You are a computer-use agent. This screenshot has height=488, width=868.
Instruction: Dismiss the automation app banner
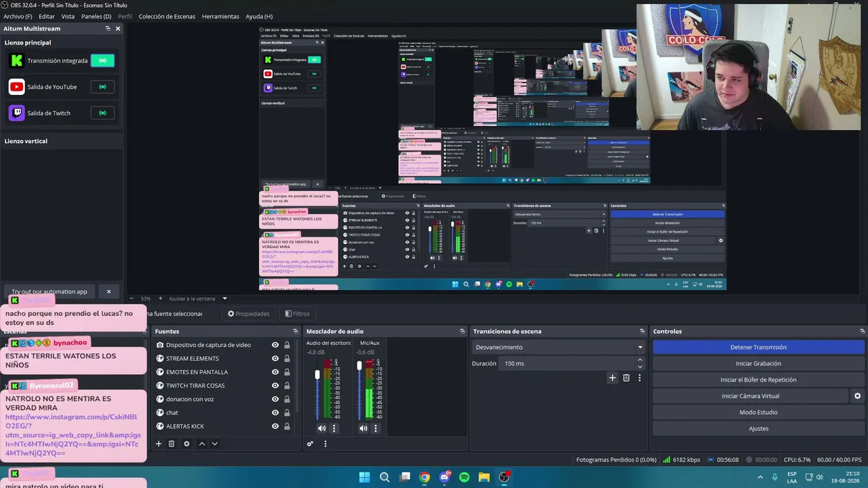pyautogui.click(x=108, y=291)
